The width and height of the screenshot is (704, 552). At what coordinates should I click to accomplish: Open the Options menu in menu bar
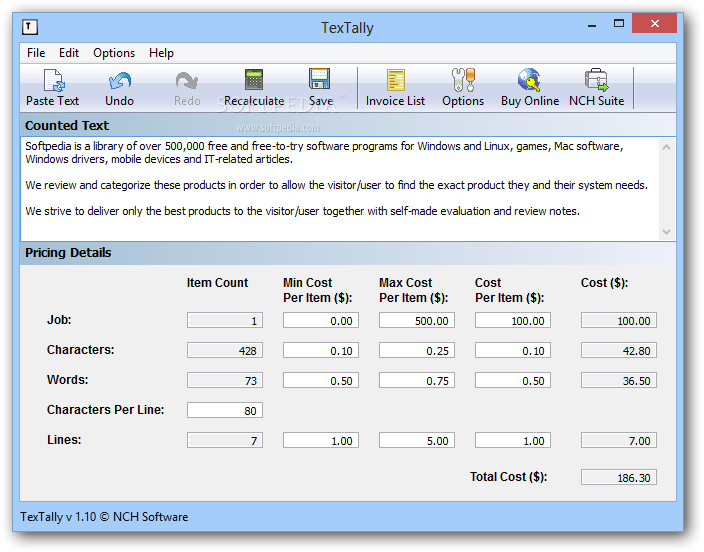tap(114, 53)
